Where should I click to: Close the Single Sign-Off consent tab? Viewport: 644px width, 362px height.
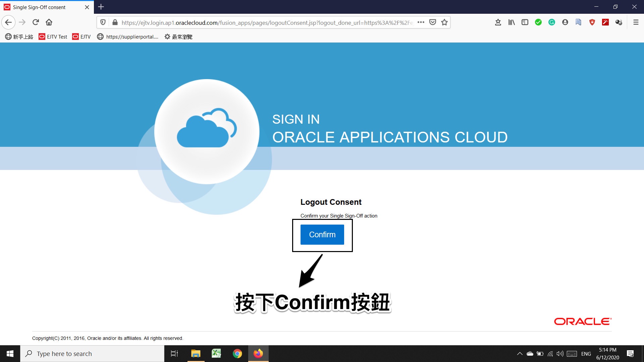coord(87,7)
